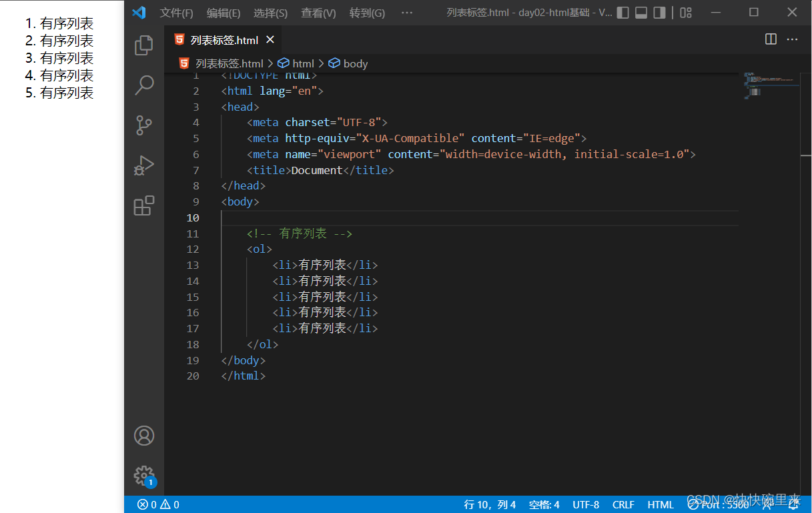The width and height of the screenshot is (812, 513).
Task: Click browser list item number 5
Action: pos(59,93)
